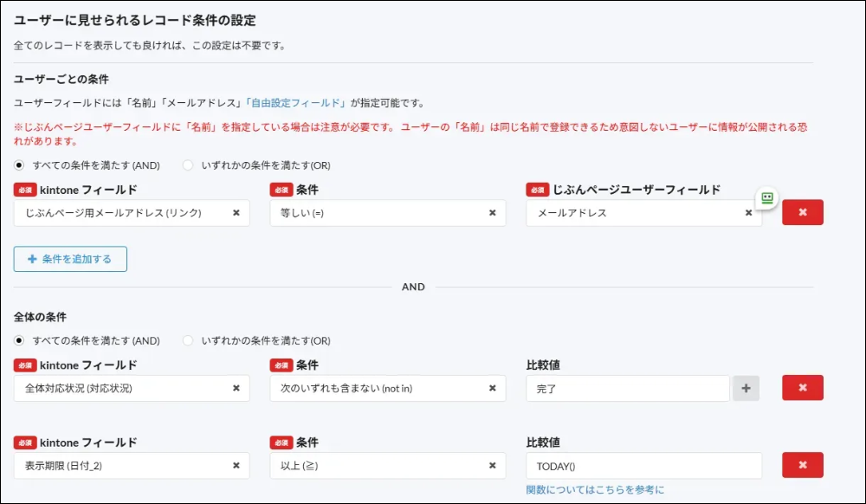
Task: Click the 条件を追加する button
Action: [70, 259]
